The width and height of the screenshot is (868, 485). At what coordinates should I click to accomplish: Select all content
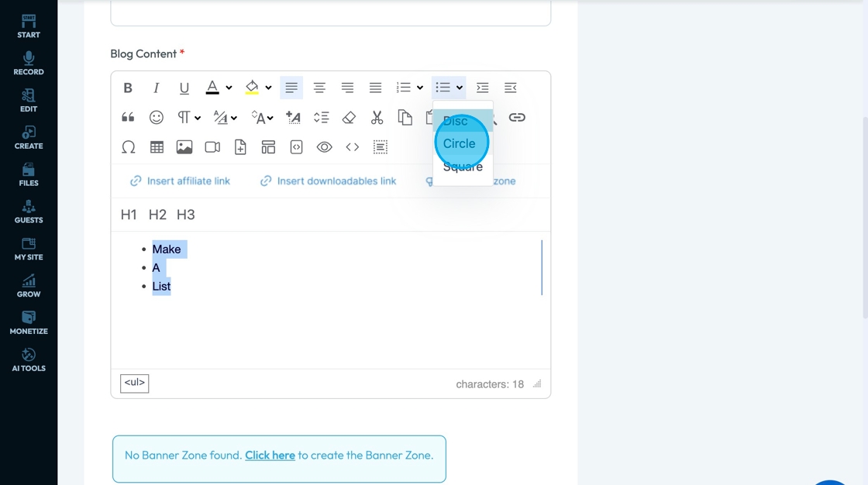click(381, 147)
